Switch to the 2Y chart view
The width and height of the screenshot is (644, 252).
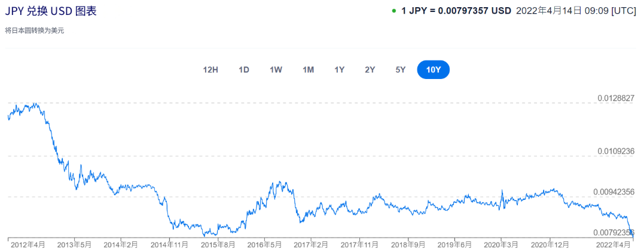coord(370,70)
